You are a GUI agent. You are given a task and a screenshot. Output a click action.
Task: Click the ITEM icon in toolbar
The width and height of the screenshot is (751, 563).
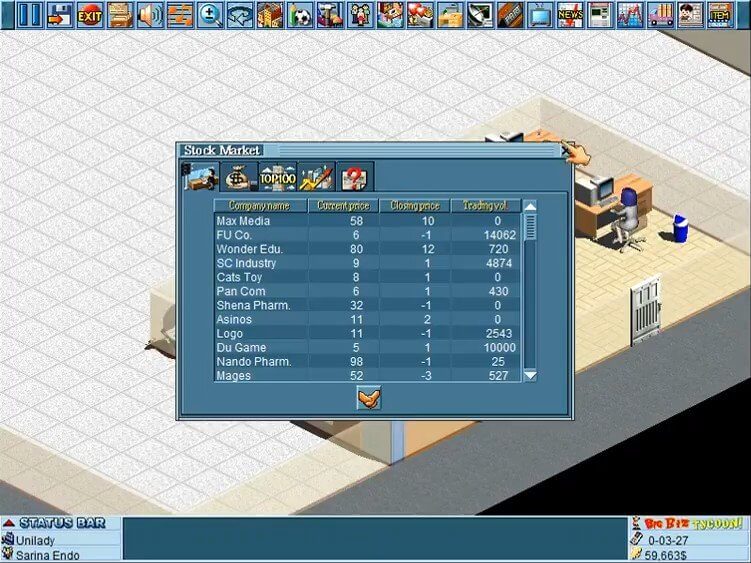(x=720, y=14)
